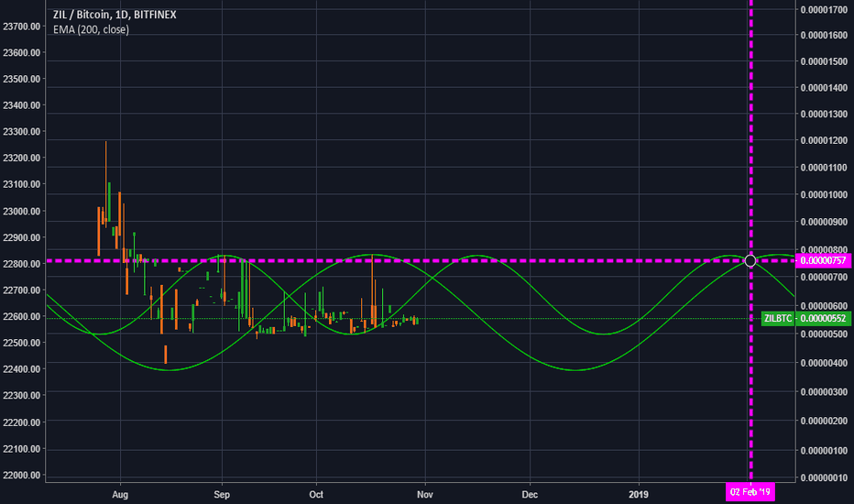Click the 02 Feb '19 date label
Image resolution: width=854 pixels, height=504 pixels.
point(750,492)
